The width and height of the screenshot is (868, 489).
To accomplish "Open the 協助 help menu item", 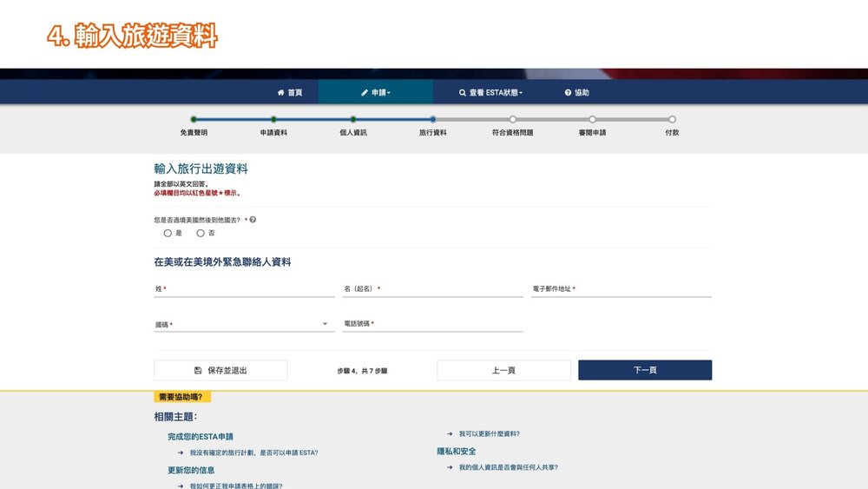I will pos(576,92).
